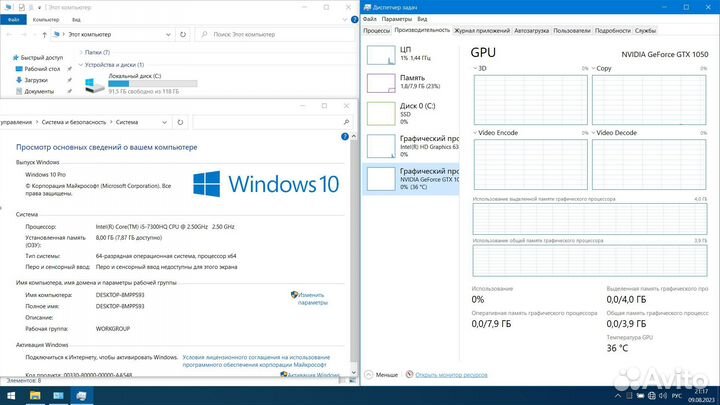Refresh the System control panel window
Screen dimensions: 720x405
[180, 122]
